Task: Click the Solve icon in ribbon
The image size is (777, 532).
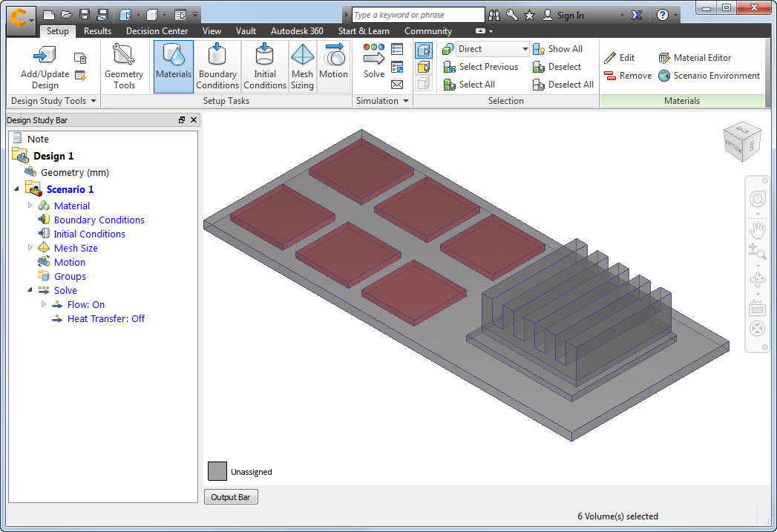Action: (373, 54)
